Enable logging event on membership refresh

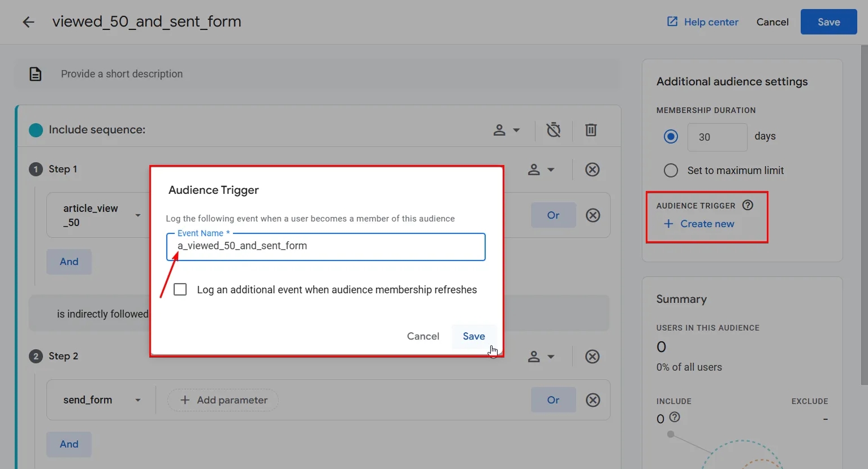[180, 289]
